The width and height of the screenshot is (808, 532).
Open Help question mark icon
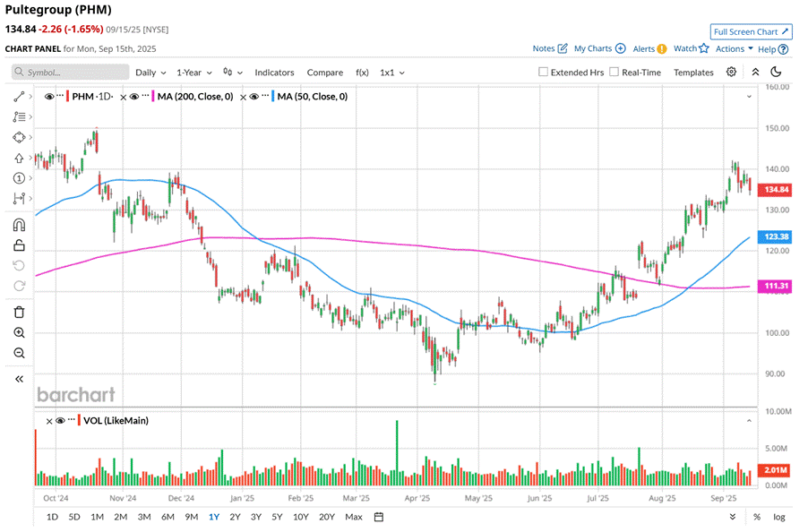[x=783, y=49]
